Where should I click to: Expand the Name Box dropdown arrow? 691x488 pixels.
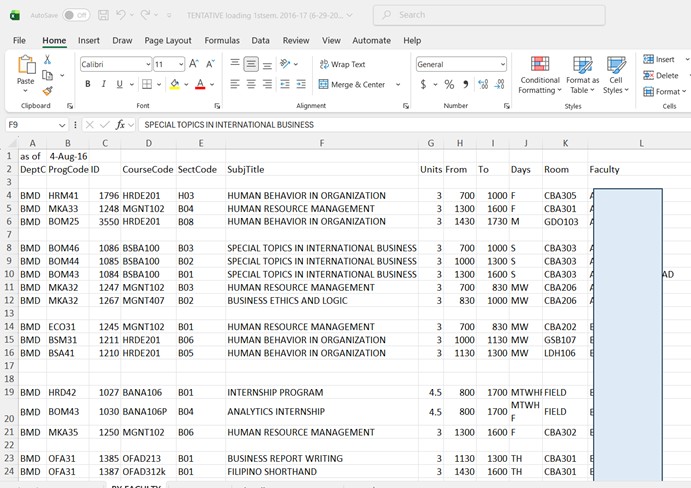62,125
